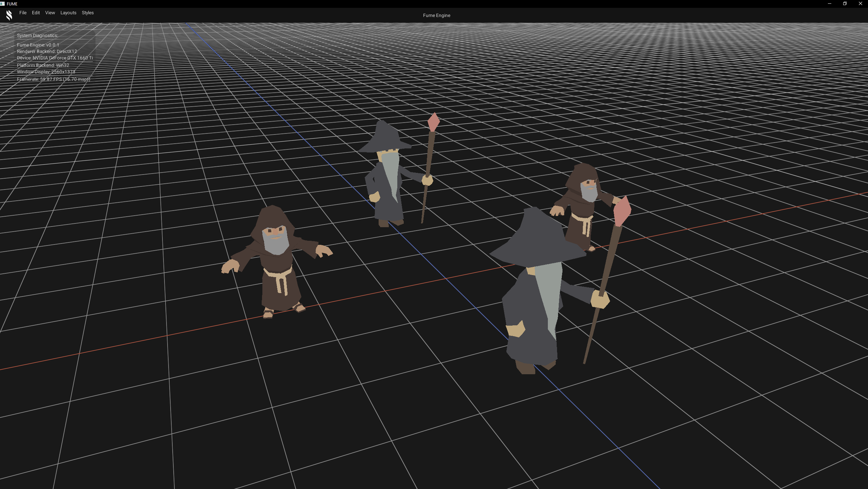The image size is (868, 489).
Task: Click the pink gem on distant wizard's staff
Action: (x=433, y=121)
